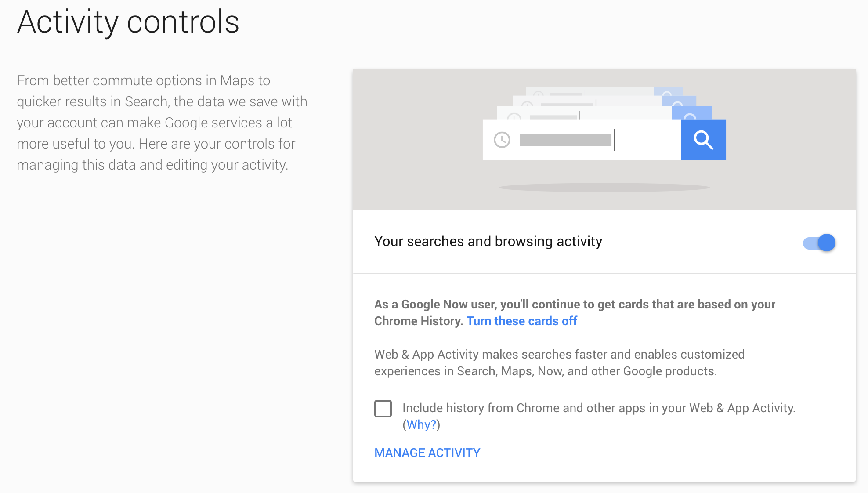Click the blue tab on the rearmost stacked card
Image resolution: width=868 pixels, height=493 pixels.
[x=669, y=92]
